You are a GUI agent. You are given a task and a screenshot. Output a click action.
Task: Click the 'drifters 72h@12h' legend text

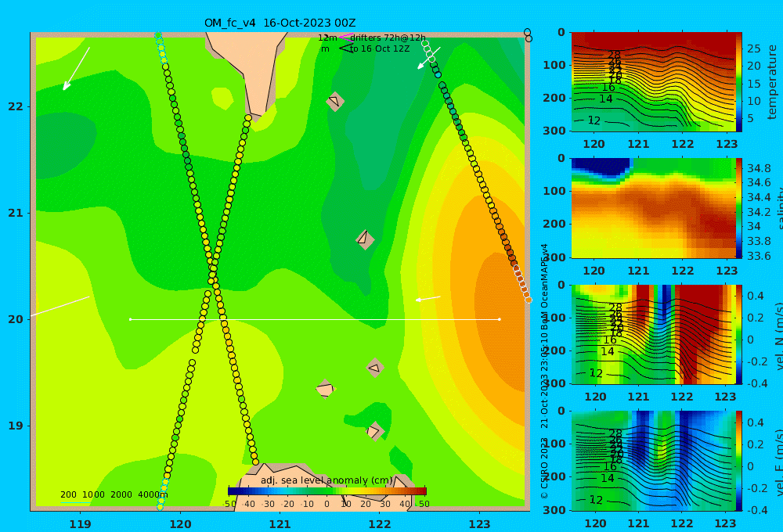(x=388, y=38)
